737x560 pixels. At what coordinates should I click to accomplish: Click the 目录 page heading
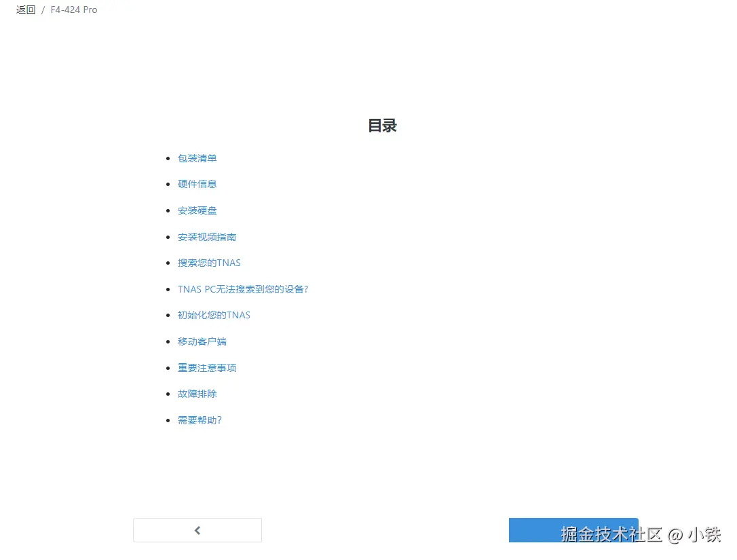pyautogui.click(x=382, y=126)
